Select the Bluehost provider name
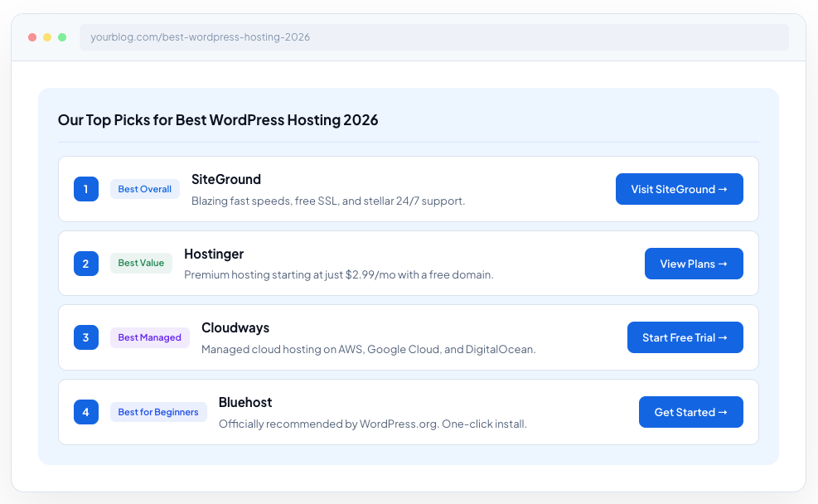Screen dimensions: 818x504 click(x=245, y=402)
